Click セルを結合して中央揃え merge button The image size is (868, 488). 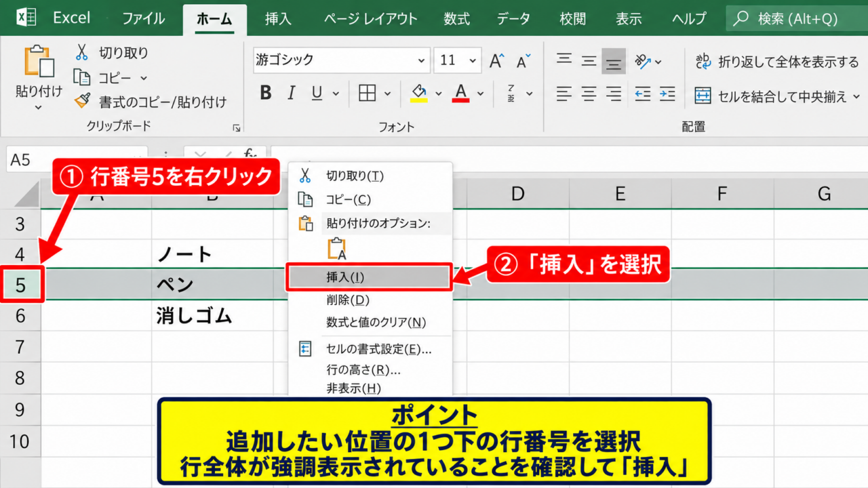(777, 96)
